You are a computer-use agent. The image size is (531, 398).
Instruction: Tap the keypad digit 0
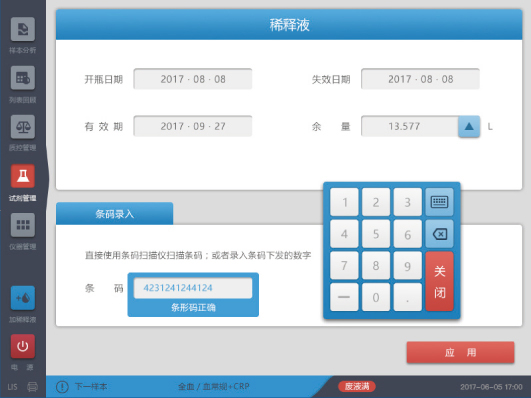pyautogui.click(x=376, y=297)
